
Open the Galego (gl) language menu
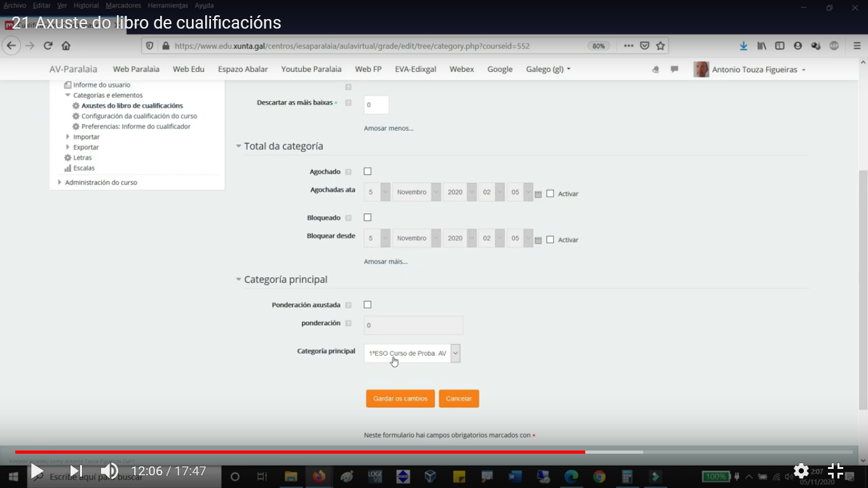click(x=548, y=69)
